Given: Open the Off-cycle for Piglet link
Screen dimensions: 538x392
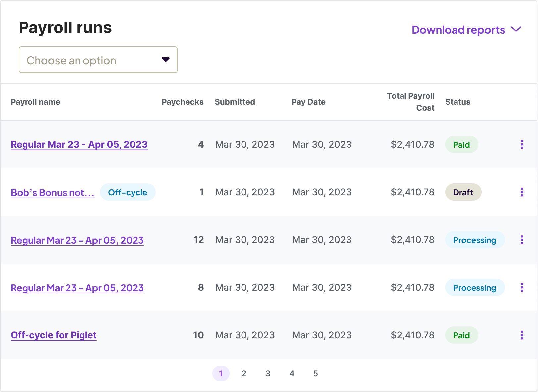Looking at the screenshot, I should [x=54, y=335].
